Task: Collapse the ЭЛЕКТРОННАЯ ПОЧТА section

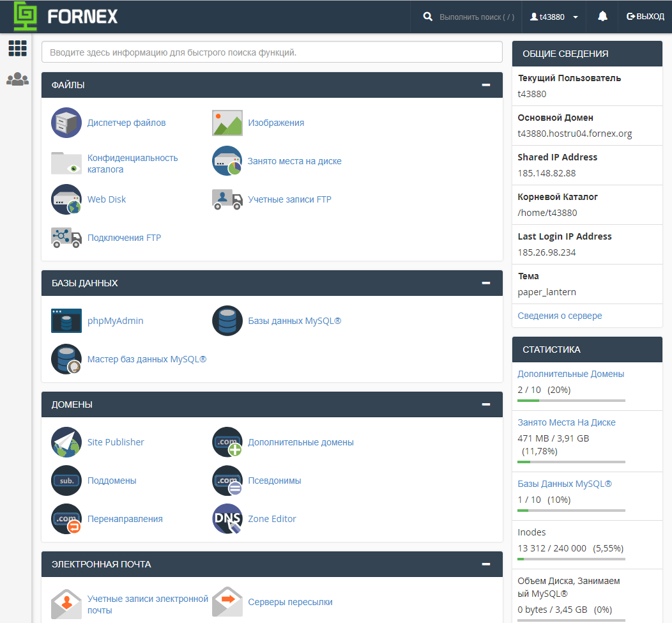Action: [486, 564]
